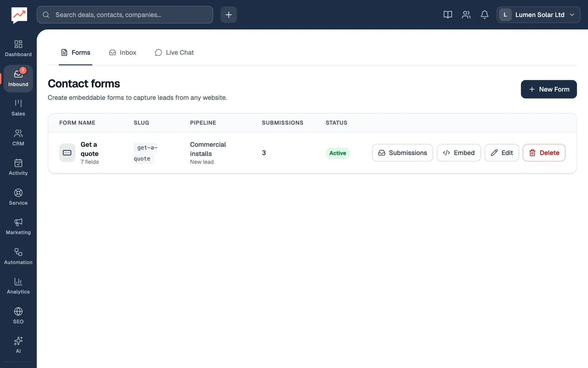Click the FORM NAME column header
Image resolution: width=588 pixels, height=368 pixels.
coord(77,123)
